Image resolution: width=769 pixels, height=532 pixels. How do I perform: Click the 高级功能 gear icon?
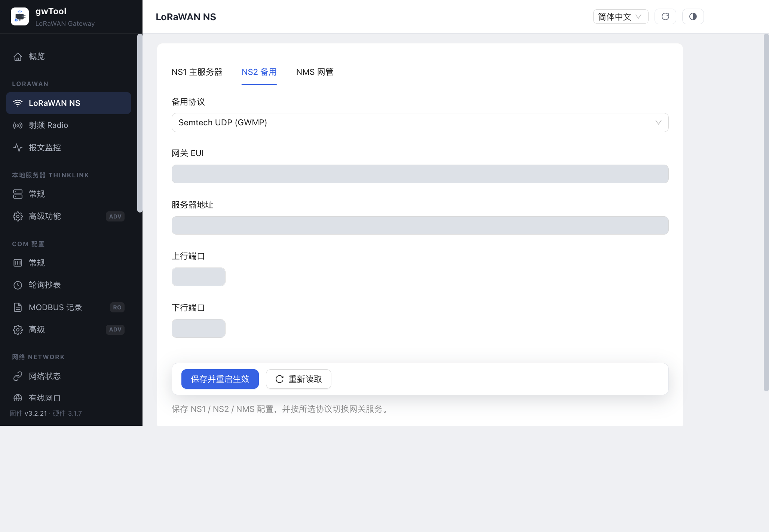point(18,216)
